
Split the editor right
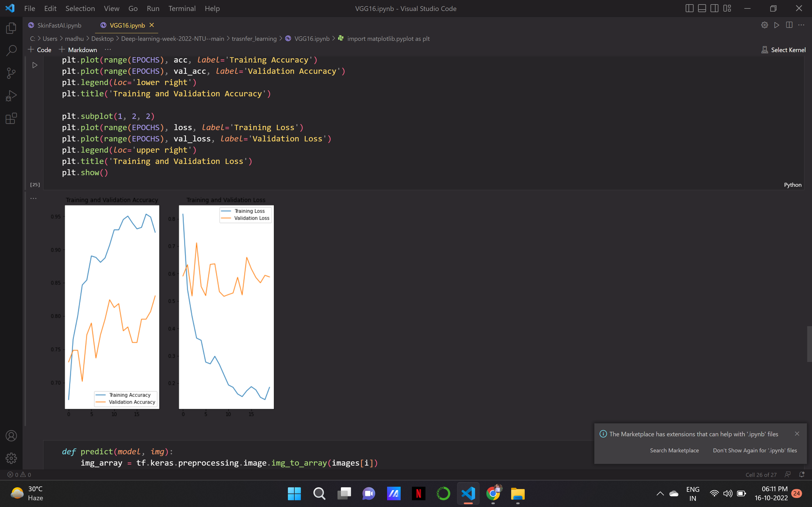[x=789, y=25]
